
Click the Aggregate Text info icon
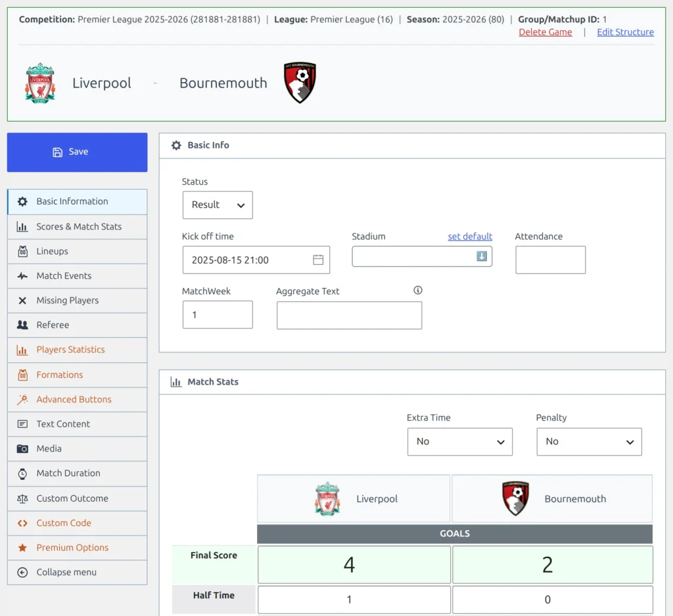click(x=417, y=290)
